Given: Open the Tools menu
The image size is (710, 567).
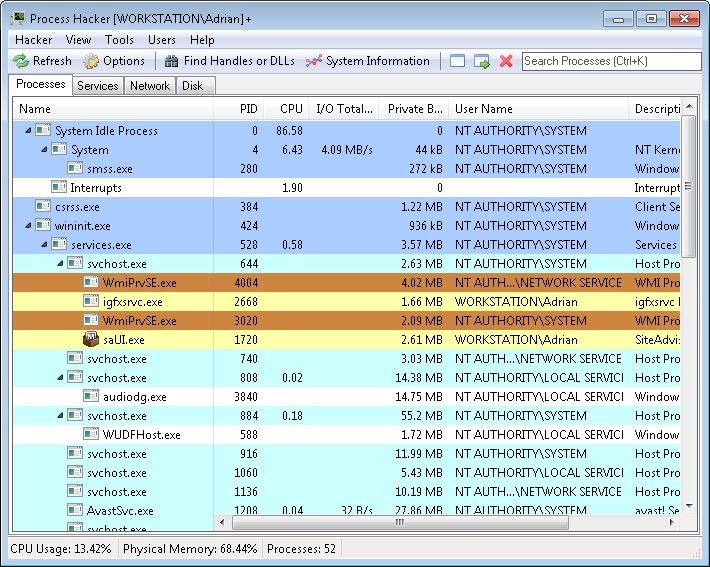Looking at the screenshot, I should click(x=119, y=40).
